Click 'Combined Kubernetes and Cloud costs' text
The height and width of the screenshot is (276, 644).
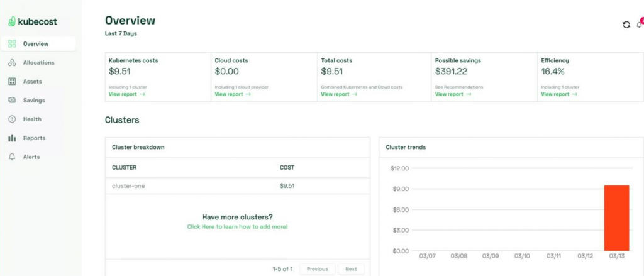[362, 87]
